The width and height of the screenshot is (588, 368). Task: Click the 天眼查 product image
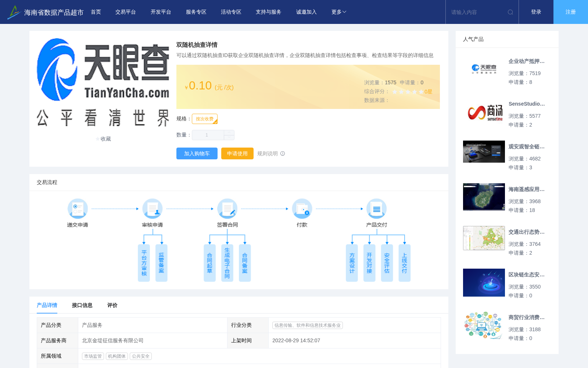103,82
